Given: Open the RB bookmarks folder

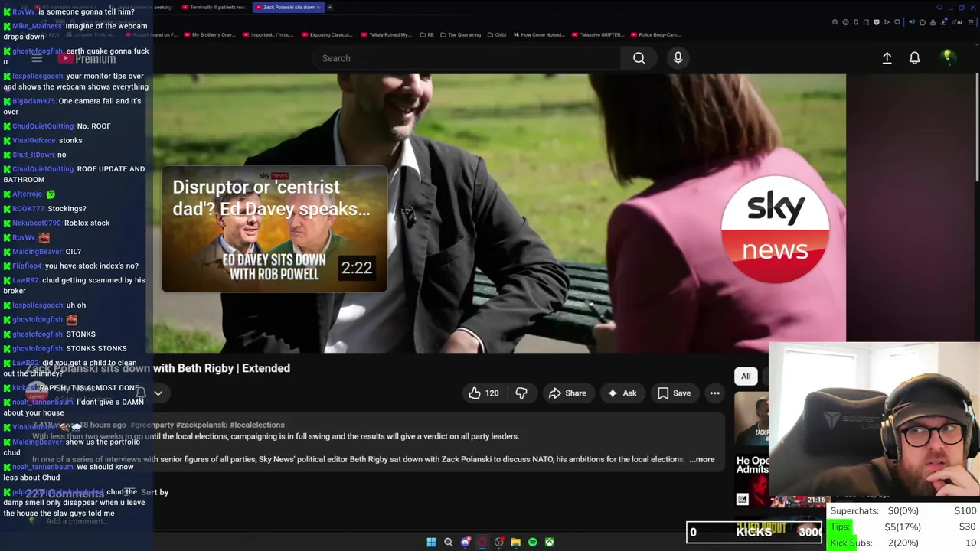Looking at the screenshot, I should tap(426, 34).
